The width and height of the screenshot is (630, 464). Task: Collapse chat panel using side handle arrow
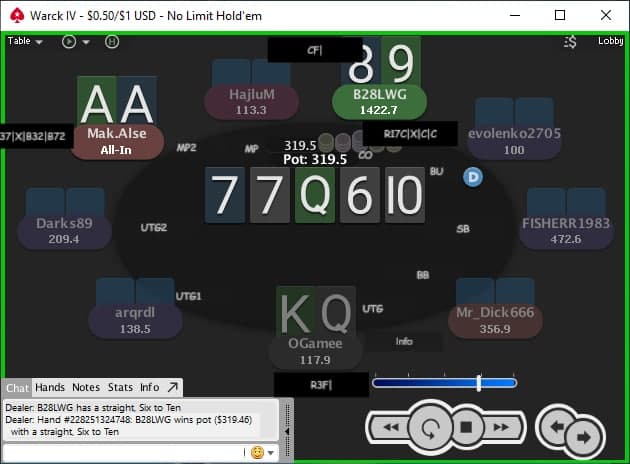tap(287, 431)
